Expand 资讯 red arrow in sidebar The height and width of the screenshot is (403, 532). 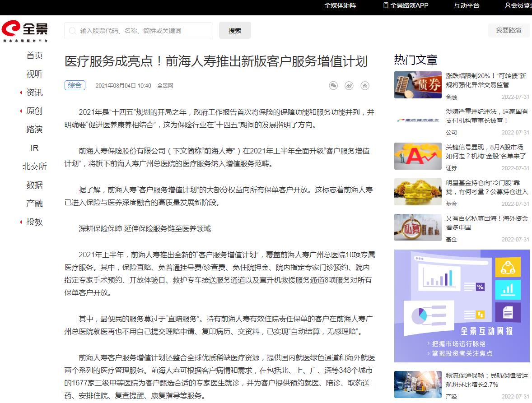21,93
